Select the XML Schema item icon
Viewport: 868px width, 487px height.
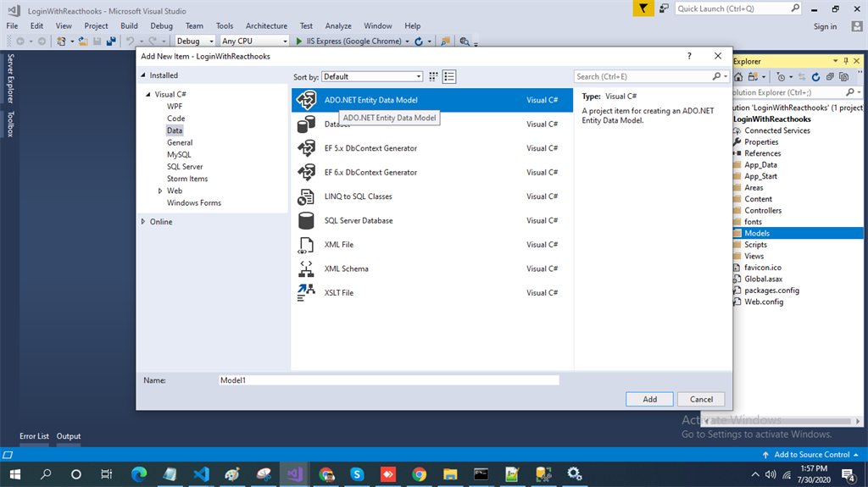[306, 268]
